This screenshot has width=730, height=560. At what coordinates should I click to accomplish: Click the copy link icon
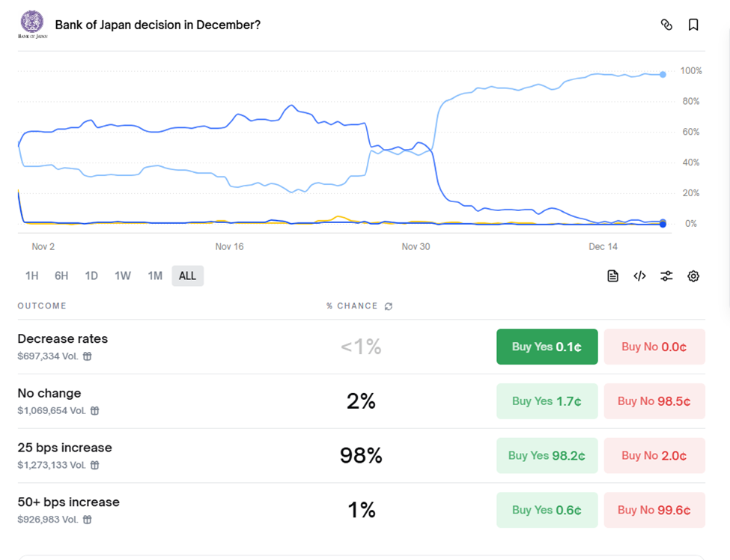[666, 25]
